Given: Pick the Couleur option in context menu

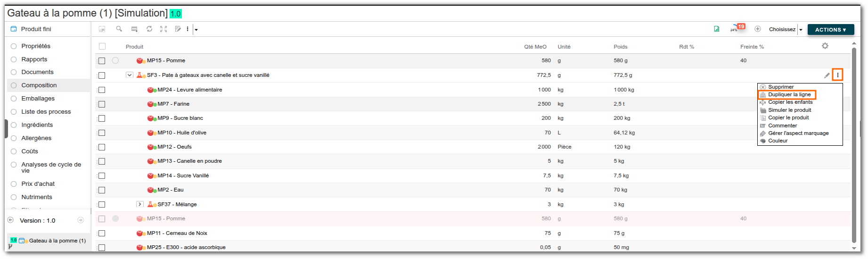Looking at the screenshot, I should tap(778, 141).
